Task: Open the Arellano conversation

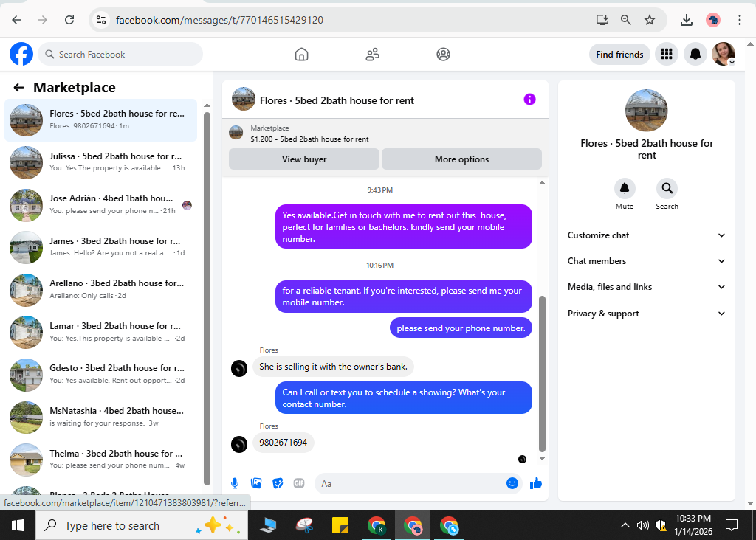Action: [x=100, y=289]
